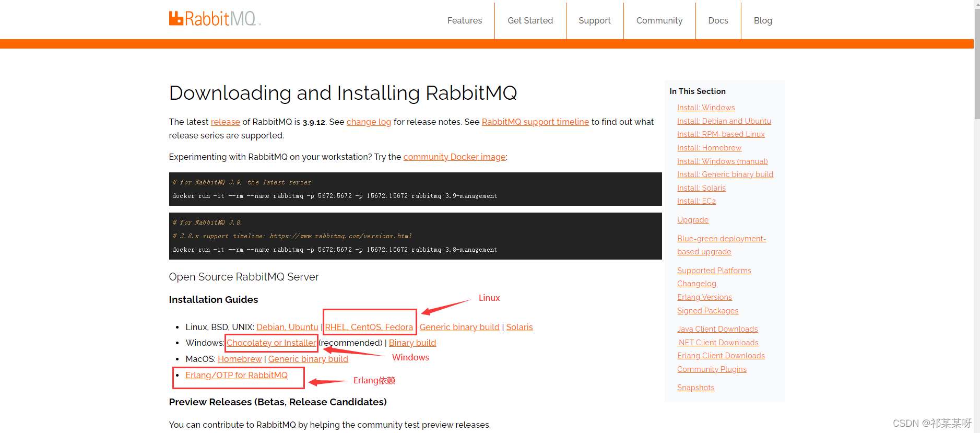
Task: Click the Preview Releases heading
Action: (x=278, y=402)
